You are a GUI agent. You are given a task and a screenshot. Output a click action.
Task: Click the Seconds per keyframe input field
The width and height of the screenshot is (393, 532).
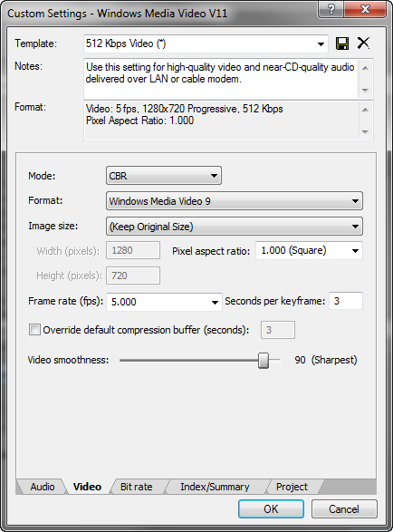(x=346, y=301)
